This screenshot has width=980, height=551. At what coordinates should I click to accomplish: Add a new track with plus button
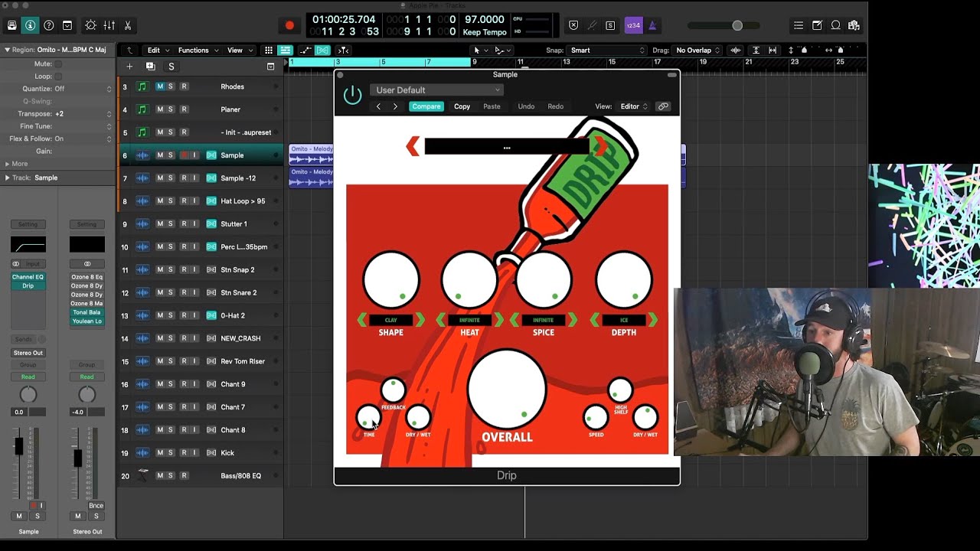click(x=129, y=67)
